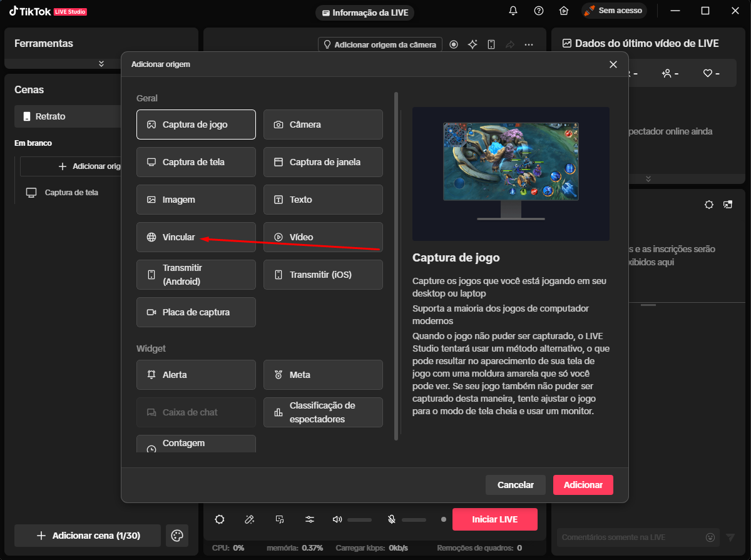Adjust the speaker volume slider
The width and height of the screenshot is (751, 560).
tap(360, 520)
